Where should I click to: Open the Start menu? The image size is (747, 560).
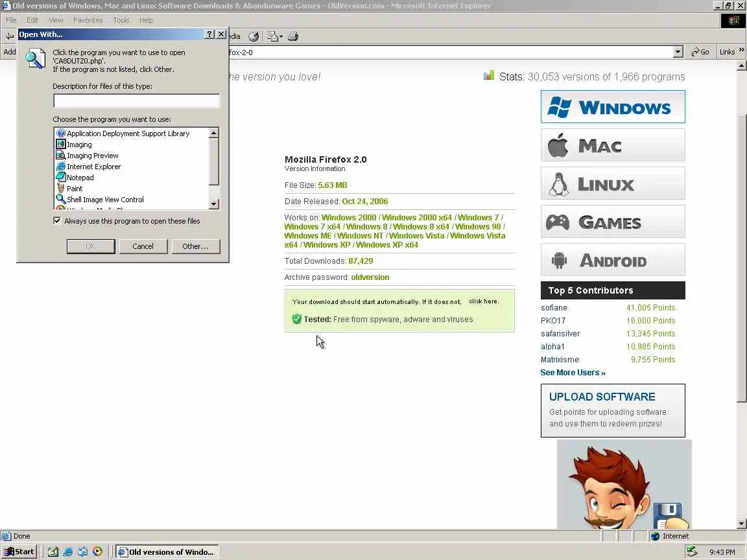pyautogui.click(x=19, y=552)
